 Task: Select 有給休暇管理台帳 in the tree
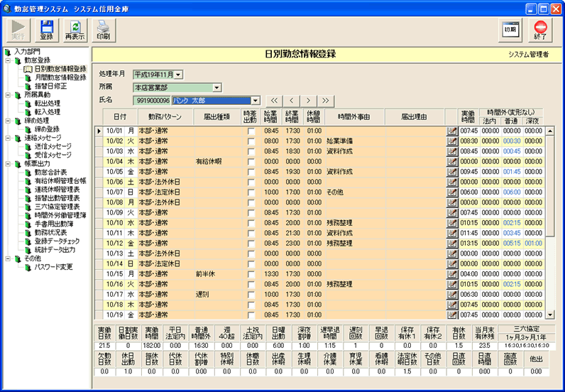[60, 181]
